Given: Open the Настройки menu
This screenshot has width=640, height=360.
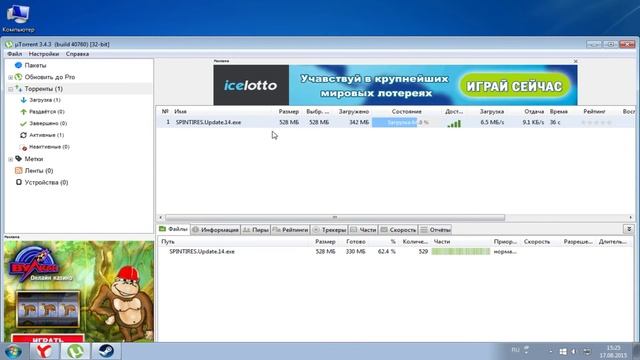Looking at the screenshot, I should [44, 54].
